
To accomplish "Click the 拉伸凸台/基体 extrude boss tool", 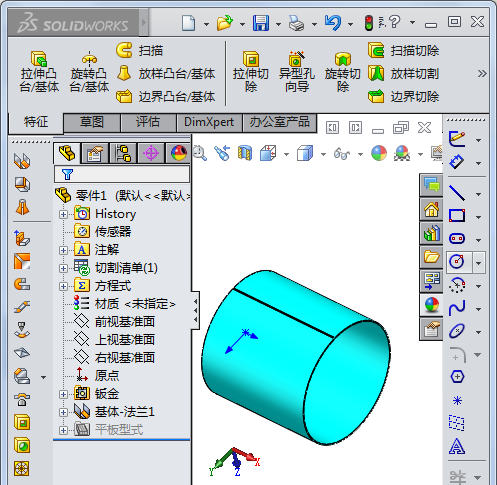I will pyautogui.click(x=39, y=72).
